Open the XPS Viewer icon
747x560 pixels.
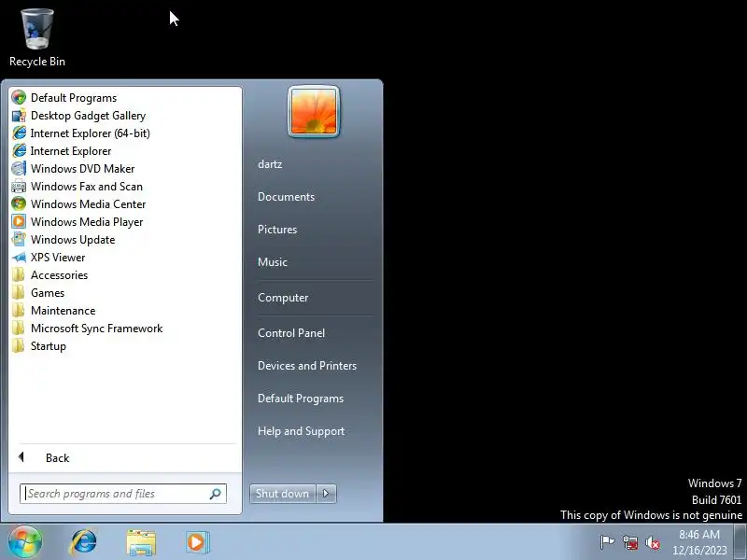pos(19,258)
